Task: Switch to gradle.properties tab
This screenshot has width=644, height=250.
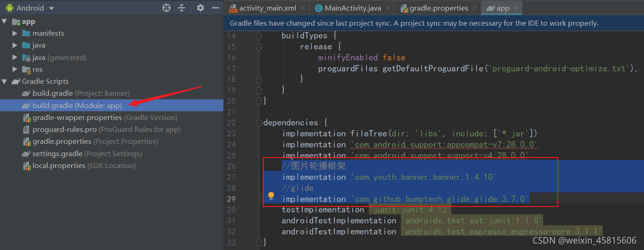Action: click(439, 8)
